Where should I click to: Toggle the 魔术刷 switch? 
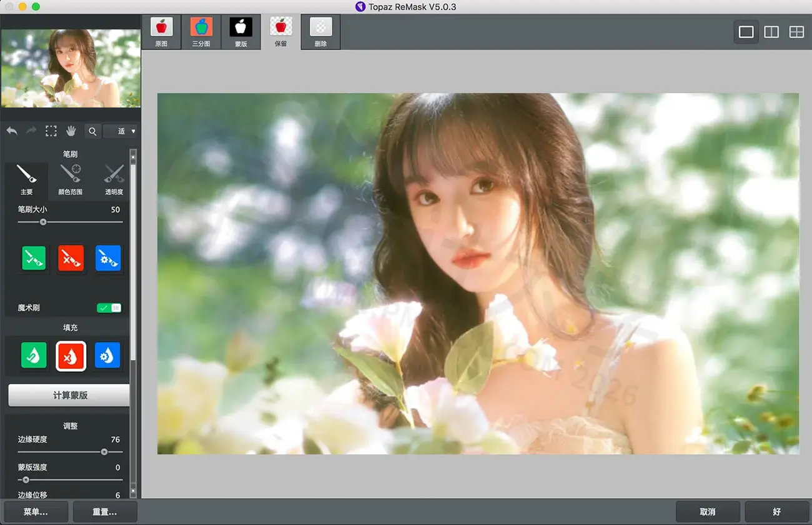pyautogui.click(x=109, y=307)
